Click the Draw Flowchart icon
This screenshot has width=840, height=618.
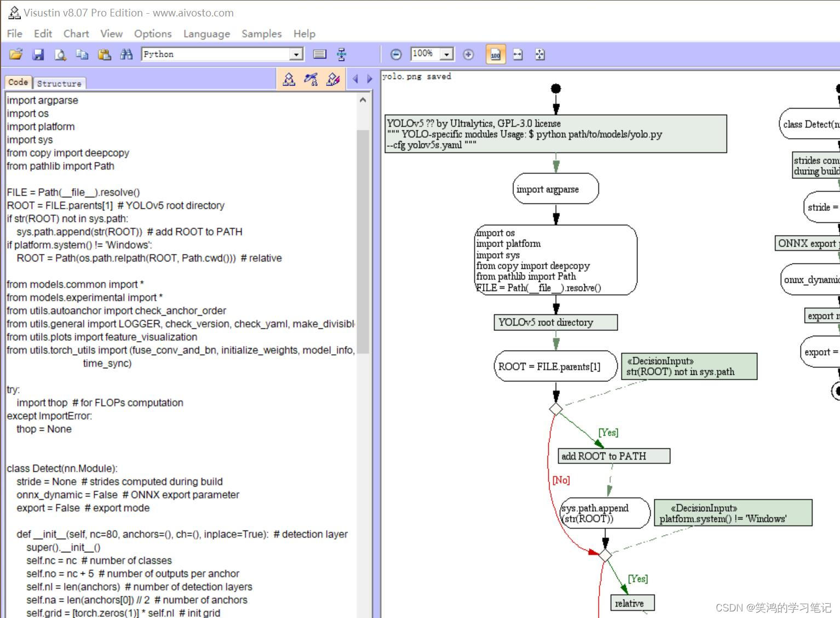[287, 78]
